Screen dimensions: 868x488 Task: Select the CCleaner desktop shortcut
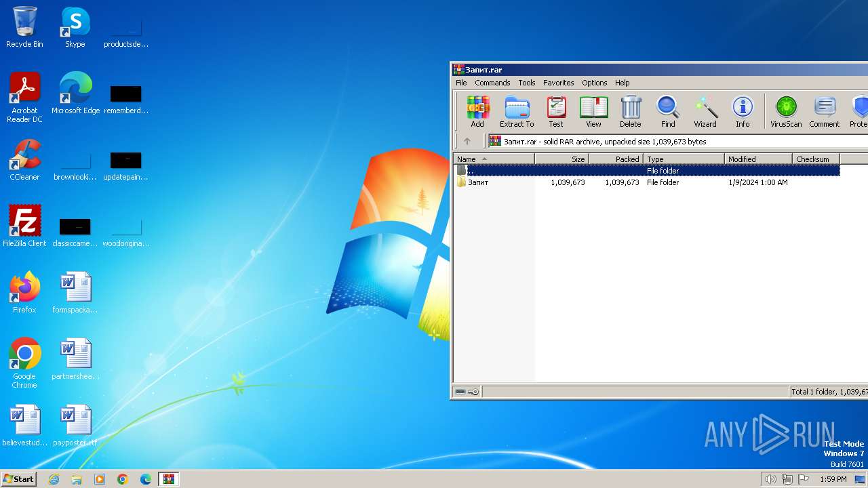tap(24, 160)
